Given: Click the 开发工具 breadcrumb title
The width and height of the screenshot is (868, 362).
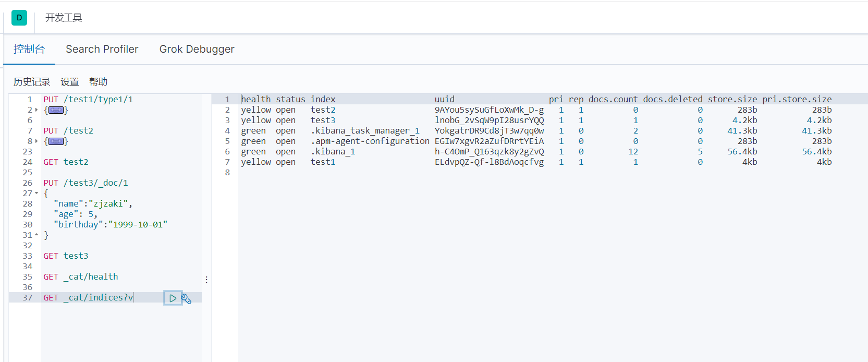Looking at the screenshot, I should [x=64, y=18].
